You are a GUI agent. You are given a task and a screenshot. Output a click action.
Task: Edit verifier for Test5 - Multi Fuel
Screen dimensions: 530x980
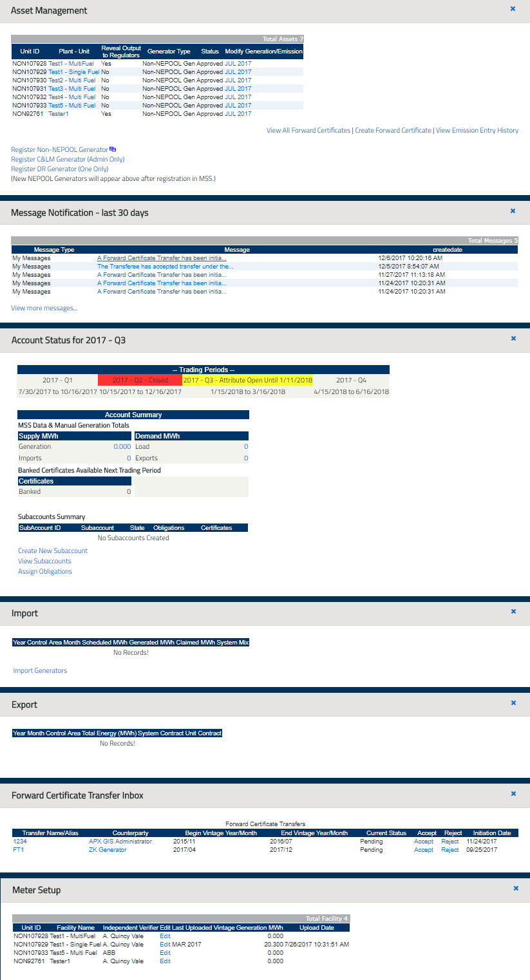(x=165, y=953)
